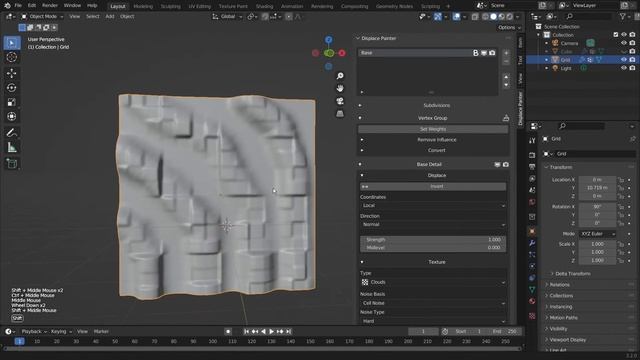
Task: Click the Z axis on navigation gizmo
Action: [329, 40]
